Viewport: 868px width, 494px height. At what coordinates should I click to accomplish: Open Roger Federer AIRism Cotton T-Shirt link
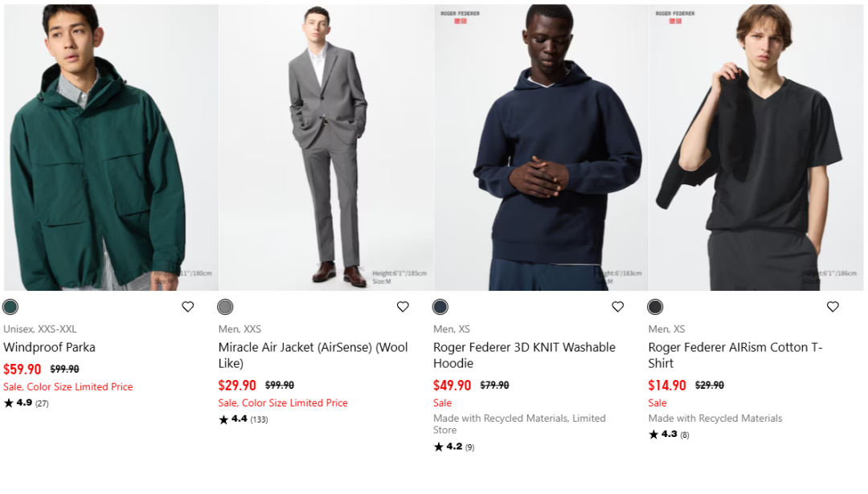click(x=735, y=355)
